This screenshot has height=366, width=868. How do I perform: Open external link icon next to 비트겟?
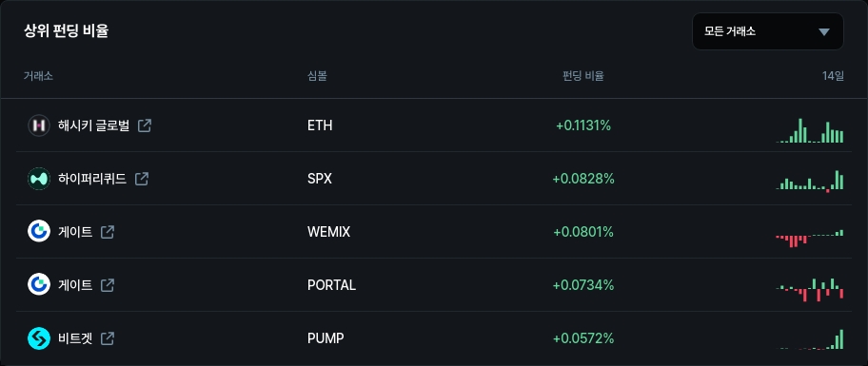(x=108, y=337)
